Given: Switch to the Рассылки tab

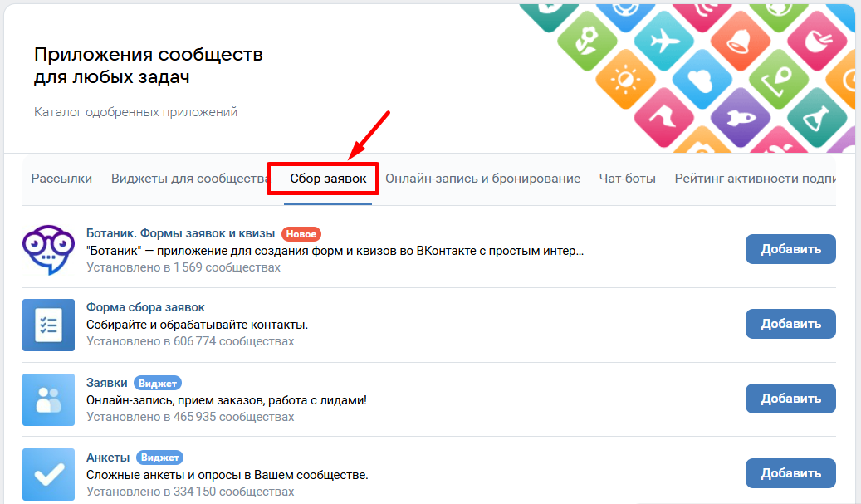Looking at the screenshot, I should tap(61, 179).
